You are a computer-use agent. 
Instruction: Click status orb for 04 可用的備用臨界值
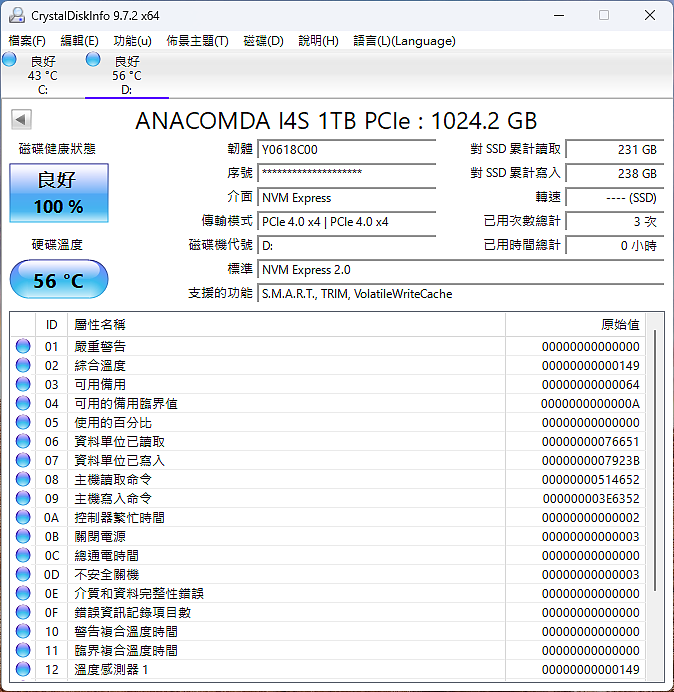pos(23,403)
